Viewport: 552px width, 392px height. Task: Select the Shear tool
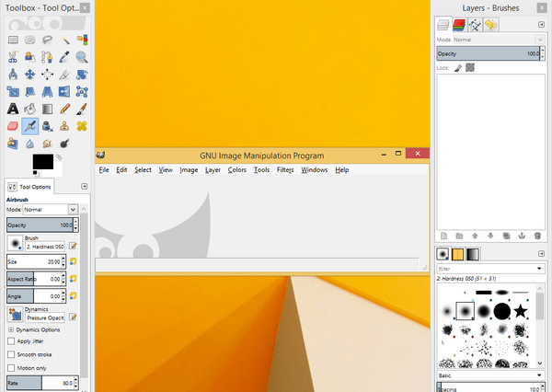click(x=30, y=92)
